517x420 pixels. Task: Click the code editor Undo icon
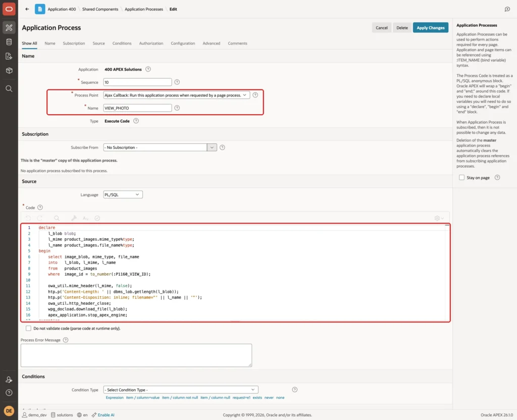coord(28,218)
